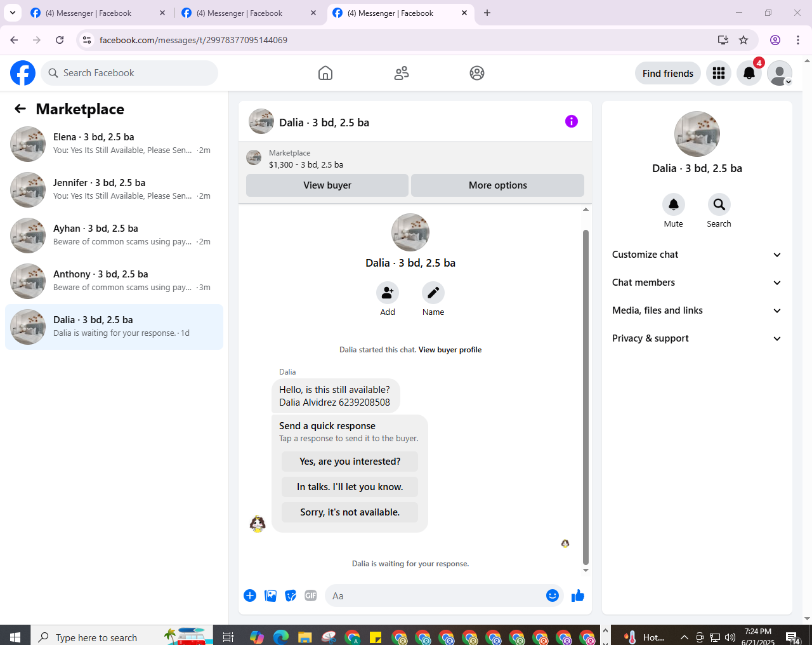Image resolution: width=812 pixels, height=645 pixels.
Task: Open Microsoft Edge from the taskbar
Action: click(x=280, y=637)
